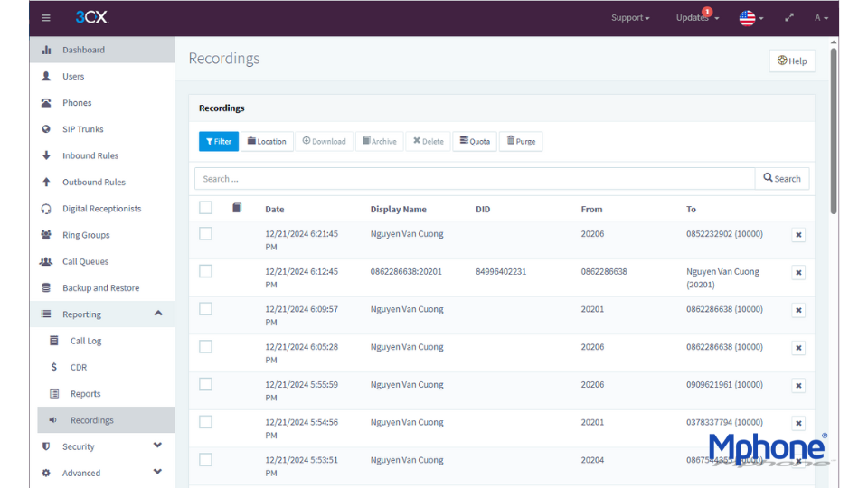Open the Help button
Screen dimensions: 868x488
pyautogui.click(x=792, y=61)
